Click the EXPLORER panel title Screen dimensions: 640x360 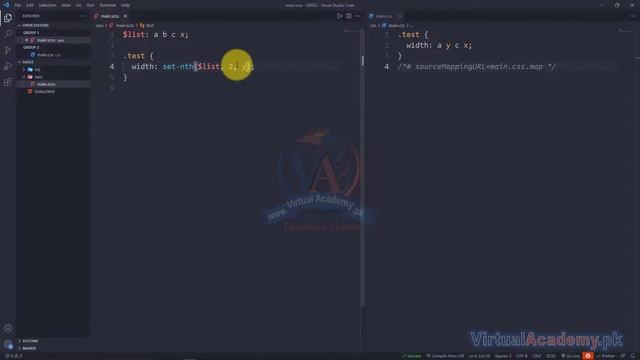(x=31, y=16)
